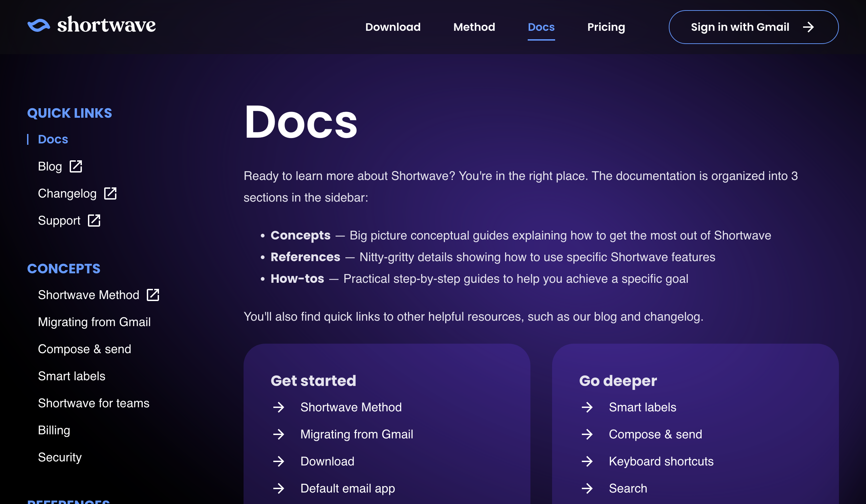The width and height of the screenshot is (866, 504).
Task: Open Migrating from Gmail in Get started card
Action: pyautogui.click(x=357, y=434)
